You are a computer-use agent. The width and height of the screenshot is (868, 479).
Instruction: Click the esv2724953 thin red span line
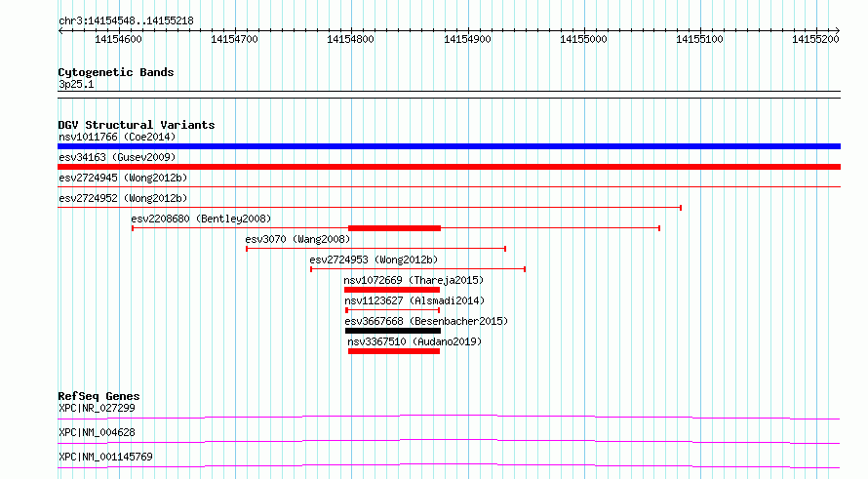tap(418, 269)
